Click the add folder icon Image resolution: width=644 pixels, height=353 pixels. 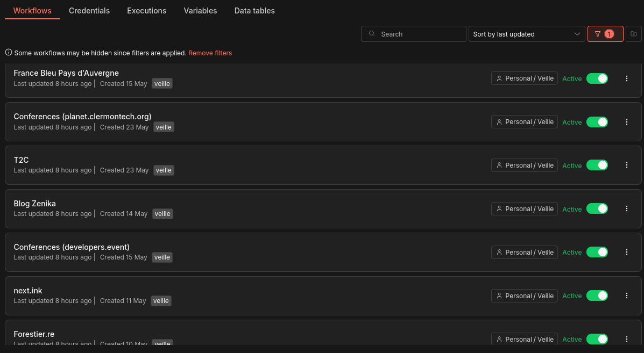pyautogui.click(x=633, y=34)
